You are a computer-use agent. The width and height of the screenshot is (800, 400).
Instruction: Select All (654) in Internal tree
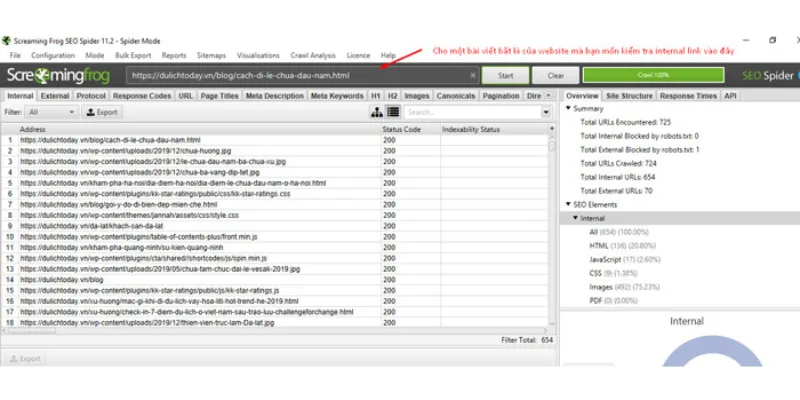point(619,232)
